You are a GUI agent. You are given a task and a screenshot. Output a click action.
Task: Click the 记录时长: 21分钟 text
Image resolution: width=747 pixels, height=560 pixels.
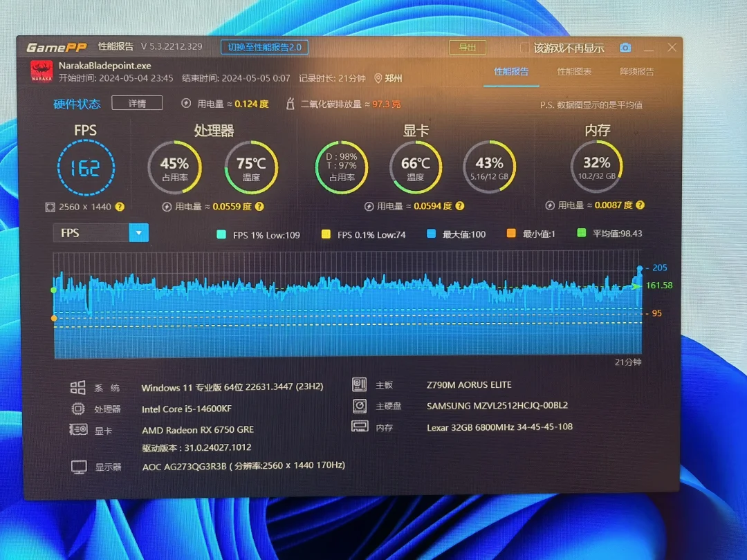[332, 78]
